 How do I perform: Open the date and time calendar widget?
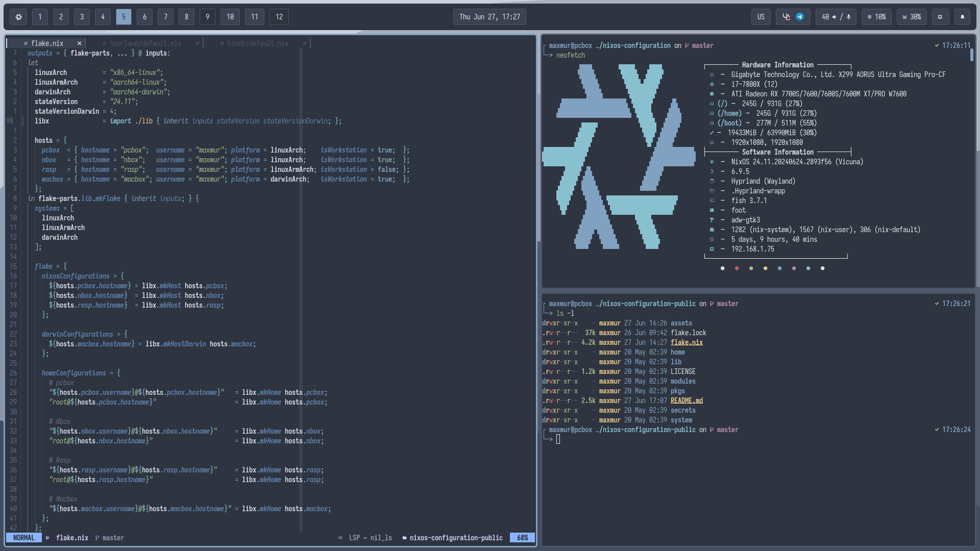click(x=489, y=17)
